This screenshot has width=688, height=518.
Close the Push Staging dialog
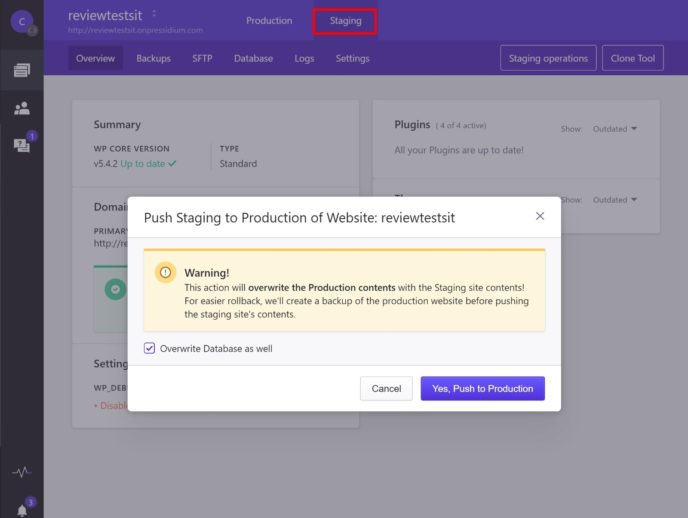tap(540, 216)
